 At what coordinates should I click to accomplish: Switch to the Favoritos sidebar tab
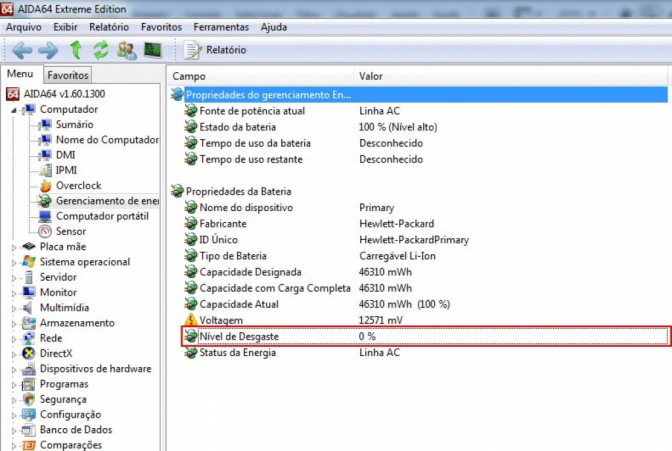click(68, 75)
